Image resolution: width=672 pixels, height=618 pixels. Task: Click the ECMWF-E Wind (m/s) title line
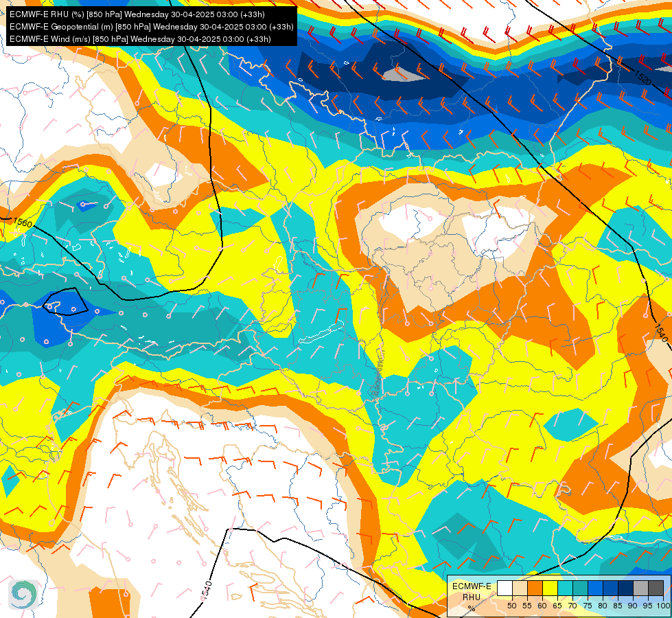point(140,39)
